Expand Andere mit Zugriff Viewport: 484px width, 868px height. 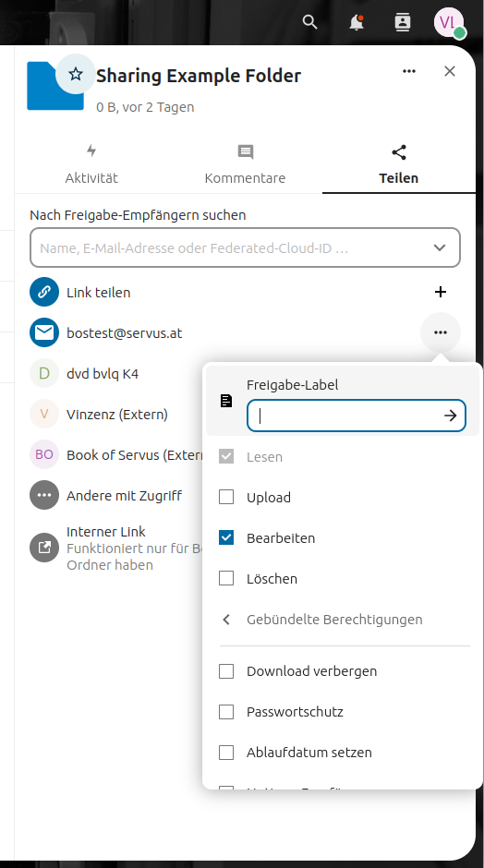click(124, 496)
